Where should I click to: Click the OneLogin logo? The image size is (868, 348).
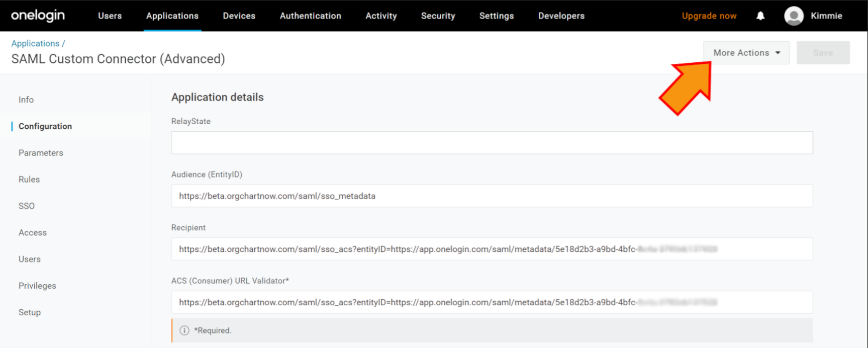[38, 16]
